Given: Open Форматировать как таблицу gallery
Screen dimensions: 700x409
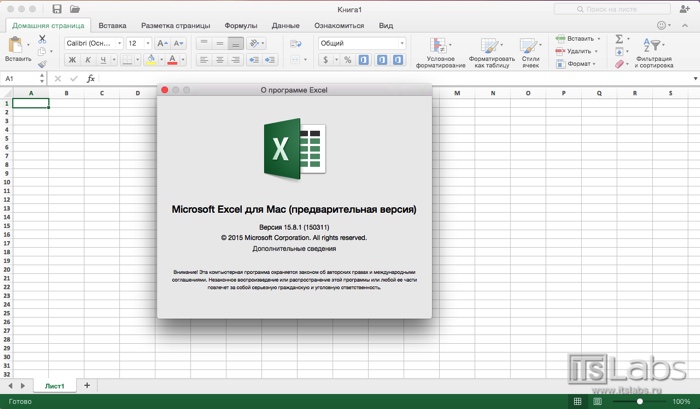Looking at the screenshot, I should 492,52.
